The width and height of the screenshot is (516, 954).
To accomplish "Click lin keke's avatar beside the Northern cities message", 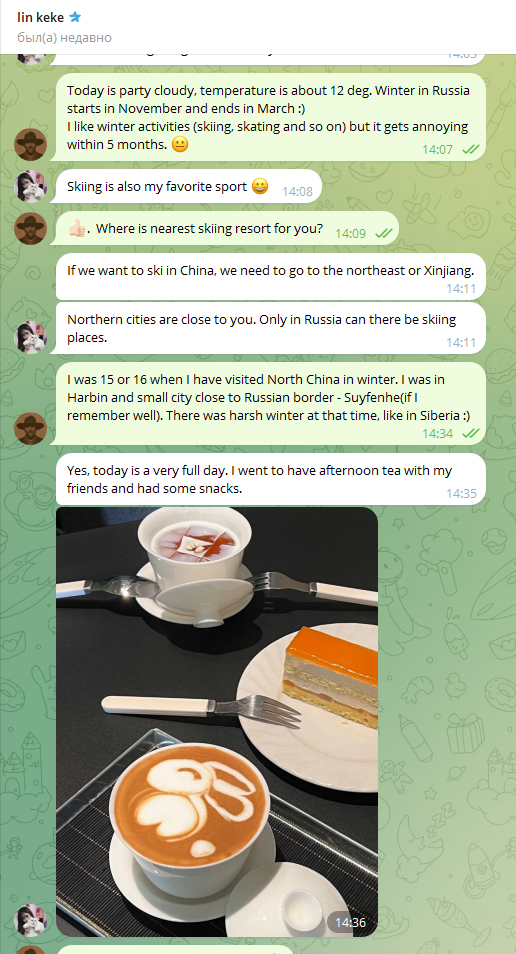I will (30, 338).
